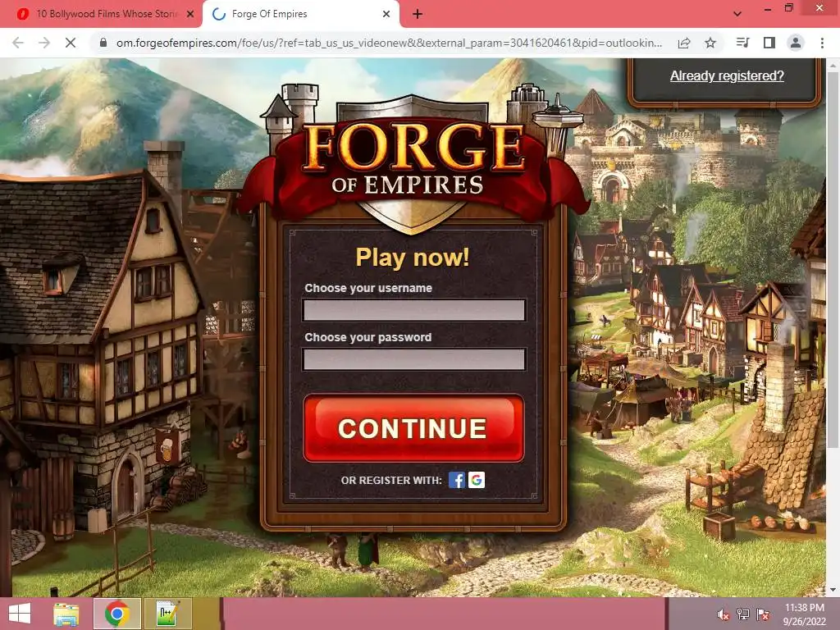Open the network tray icon
Image resolution: width=840 pixels, height=630 pixels.
[743, 614]
